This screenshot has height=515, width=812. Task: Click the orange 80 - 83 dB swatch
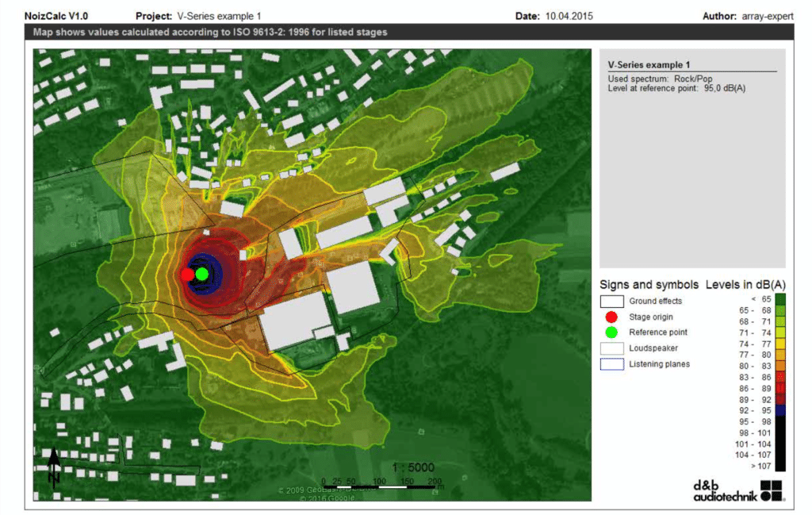tap(779, 366)
